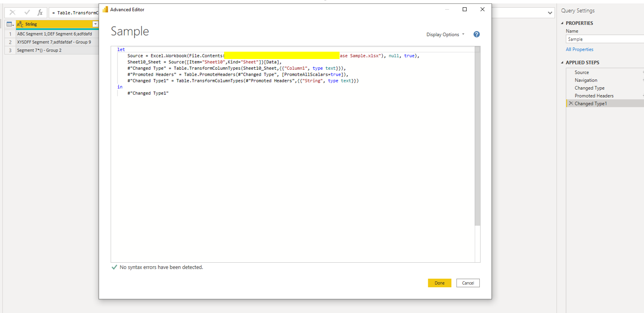Open help via the question mark icon
The width and height of the screenshot is (644, 313).
pyautogui.click(x=476, y=35)
